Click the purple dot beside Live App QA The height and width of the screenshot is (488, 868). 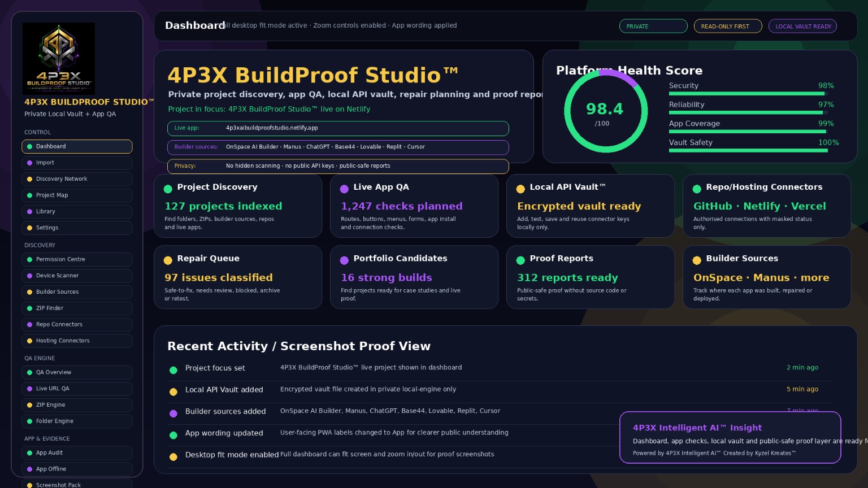pos(344,189)
